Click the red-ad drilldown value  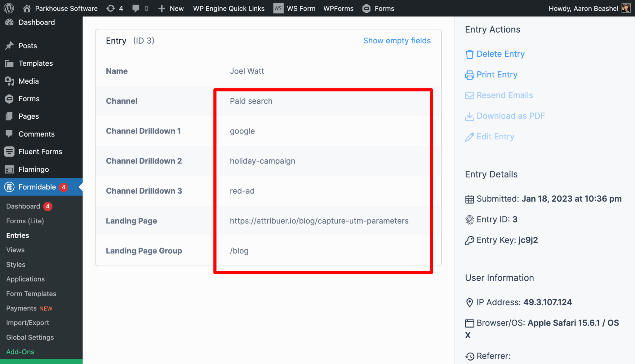pyautogui.click(x=242, y=191)
